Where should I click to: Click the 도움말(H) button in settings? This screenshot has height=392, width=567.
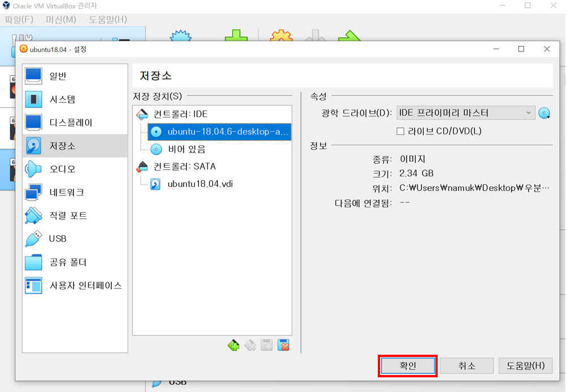(525, 366)
